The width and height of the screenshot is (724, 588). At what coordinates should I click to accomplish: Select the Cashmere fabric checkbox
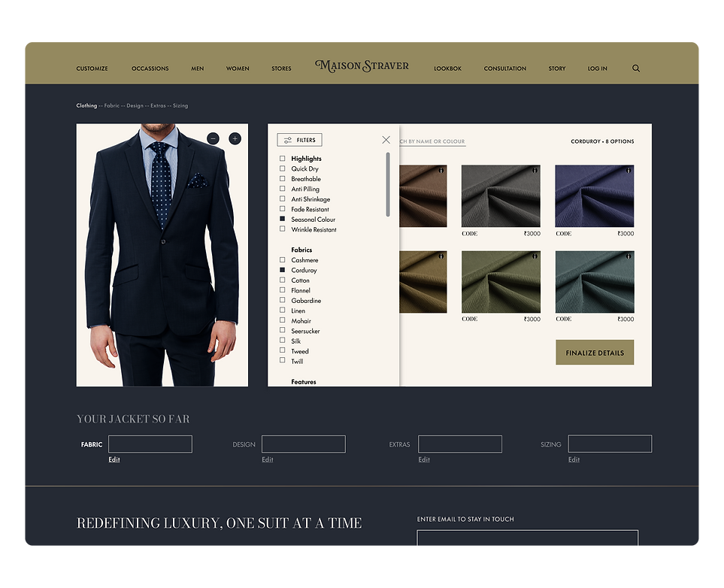click(282, 260)
